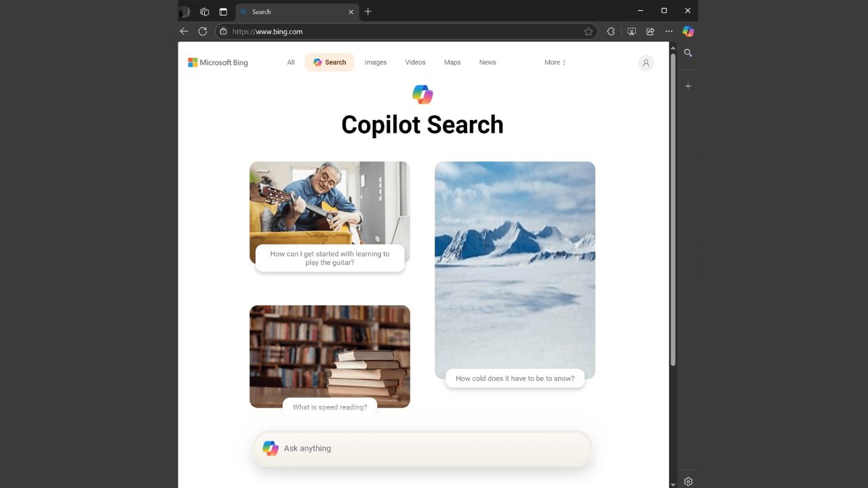The height and width of the screenshot is (488, 868).
Task: Select the Copilot logo above Copilot Search
Action: pyautogui.click(x=422, y=94)
